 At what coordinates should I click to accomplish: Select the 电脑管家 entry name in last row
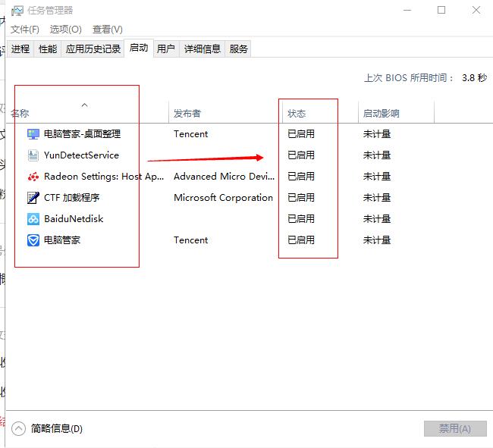coord(62,240)
